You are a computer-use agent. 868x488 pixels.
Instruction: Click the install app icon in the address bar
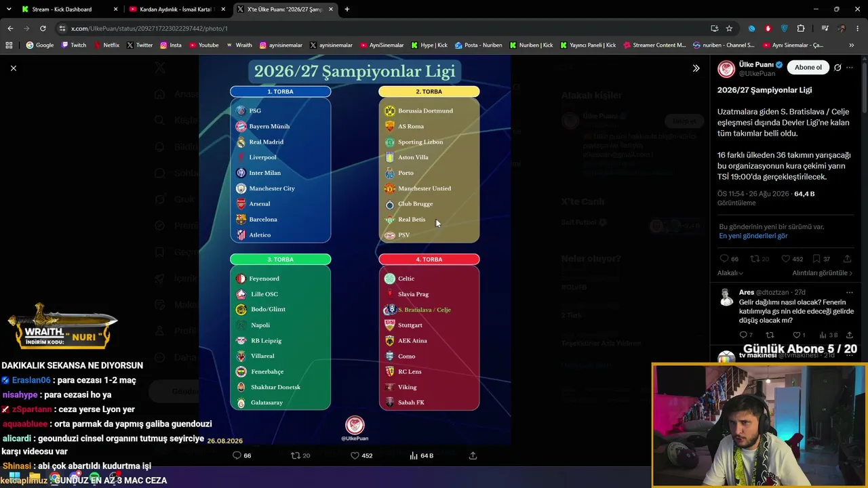coord(714,28)
